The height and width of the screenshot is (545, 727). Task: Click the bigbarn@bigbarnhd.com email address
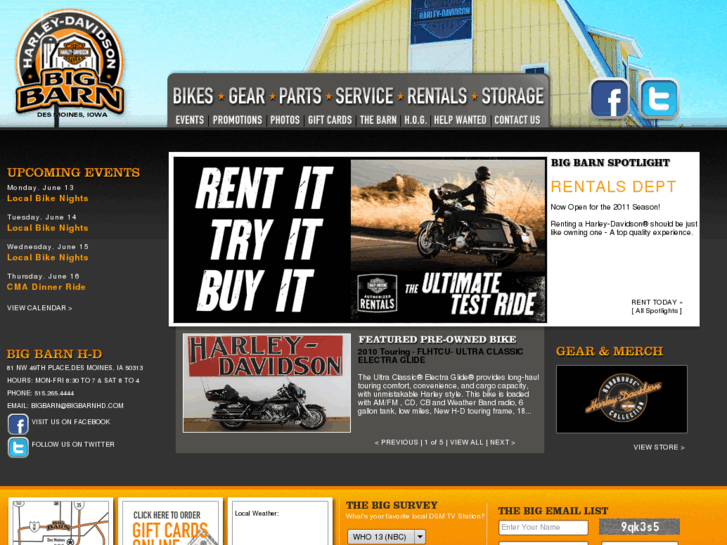77,405
